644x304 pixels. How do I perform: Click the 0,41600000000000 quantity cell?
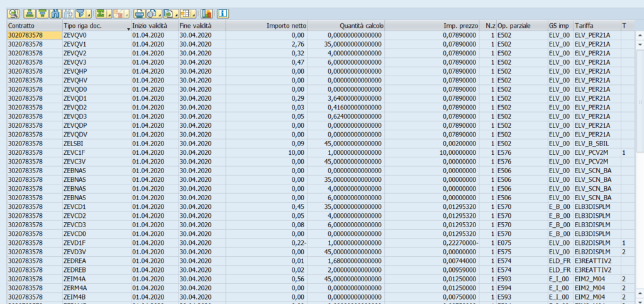tap(346, 107)
